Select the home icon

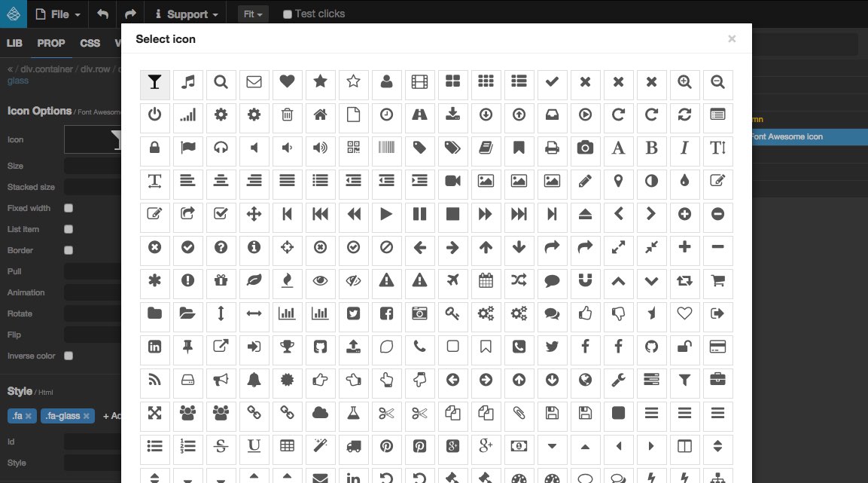point(320,116)
